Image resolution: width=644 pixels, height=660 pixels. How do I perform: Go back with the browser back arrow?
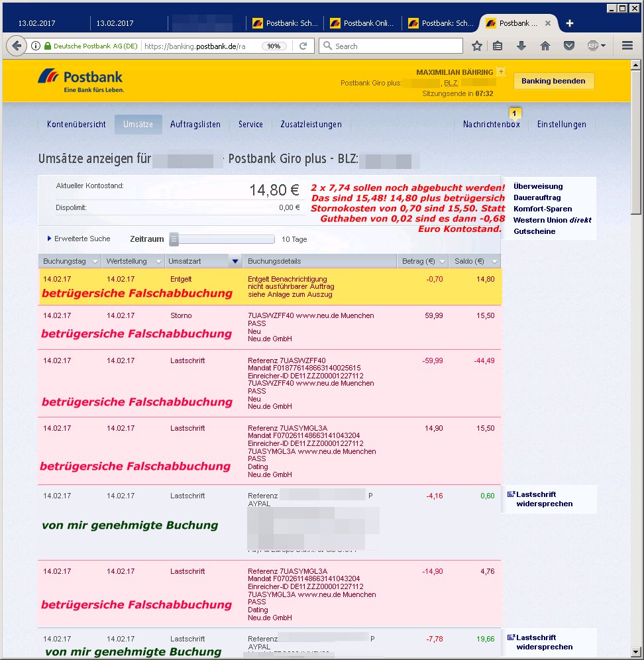pos(17,46)
